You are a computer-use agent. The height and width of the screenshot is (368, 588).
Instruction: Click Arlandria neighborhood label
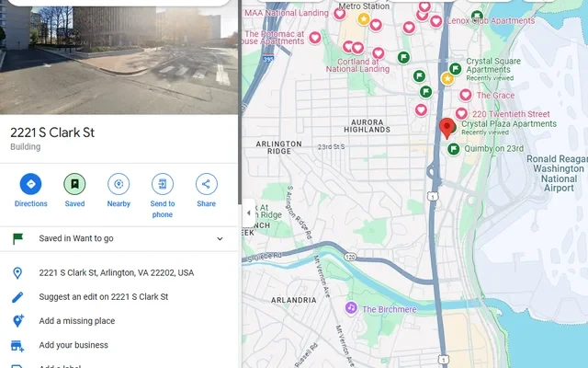click(x=294, y=300)
